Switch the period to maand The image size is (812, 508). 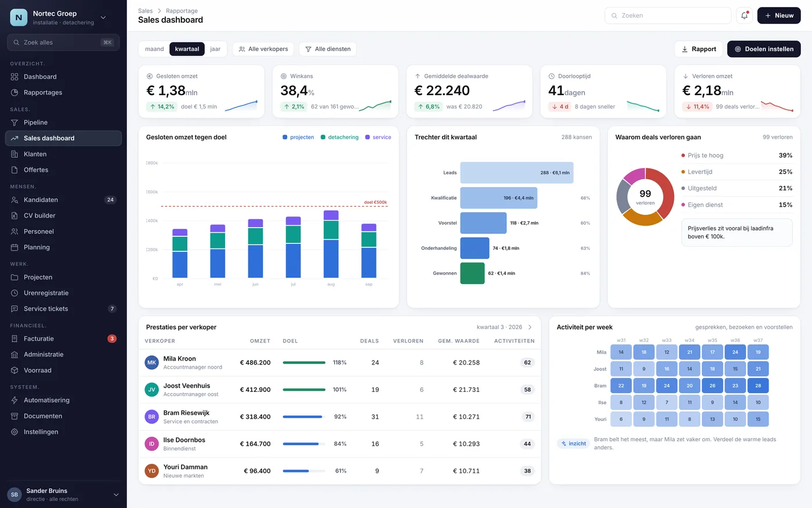point(154,49)
